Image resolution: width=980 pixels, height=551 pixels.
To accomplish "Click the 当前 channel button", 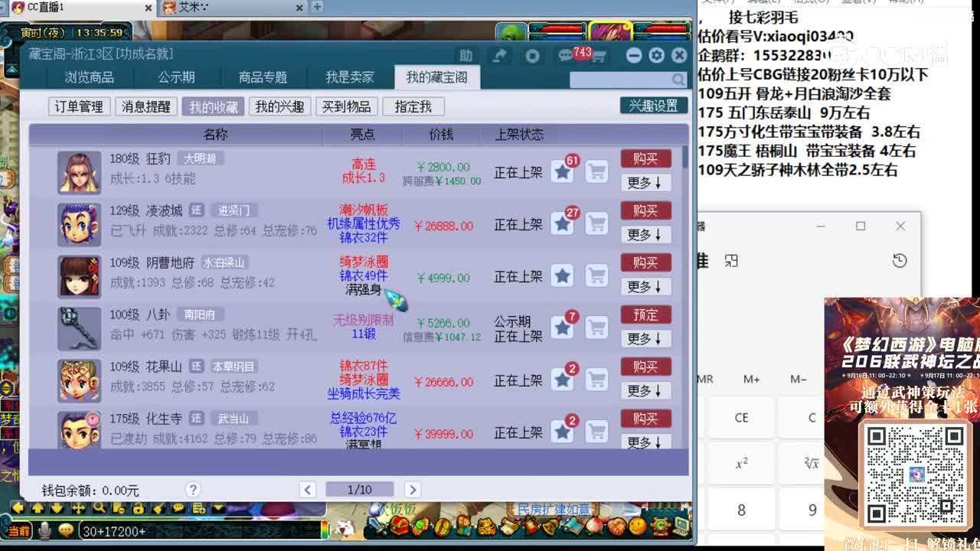I will point(18,530).
